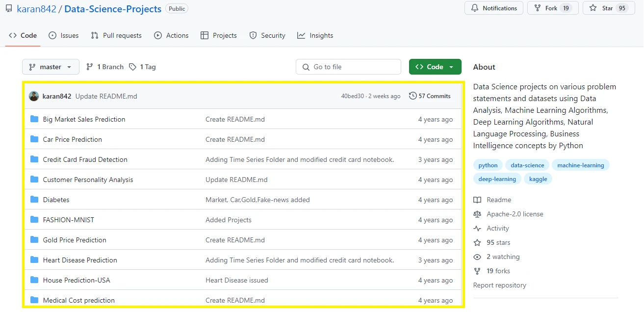Click the Go to file search field
Image resolution: width=644 pixels, height=312 pixels.
pos(348,67)
